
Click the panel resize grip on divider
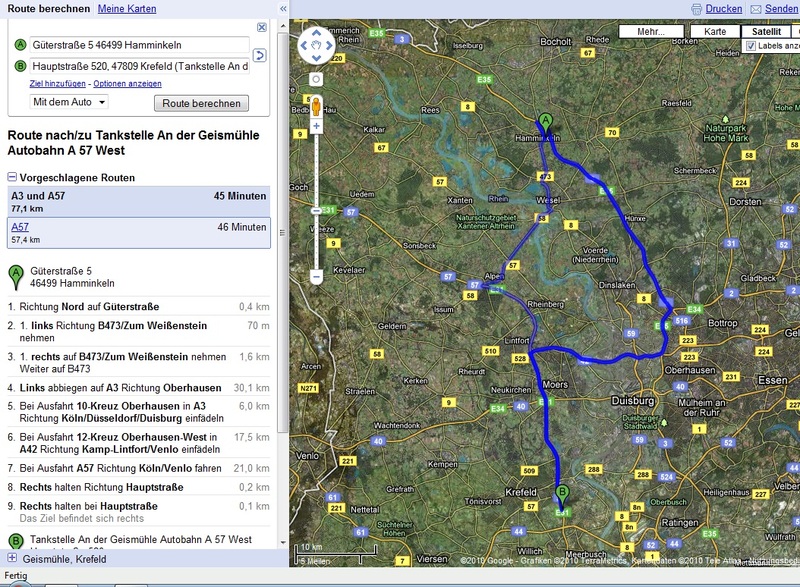[x=282, y=233]
